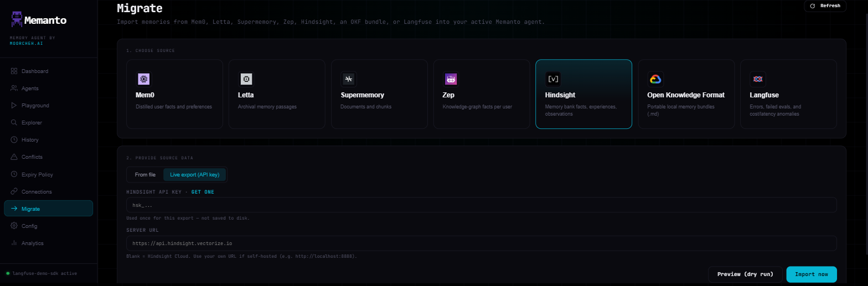
Task: Click the Agents people icon
Action: pos(14,89)
